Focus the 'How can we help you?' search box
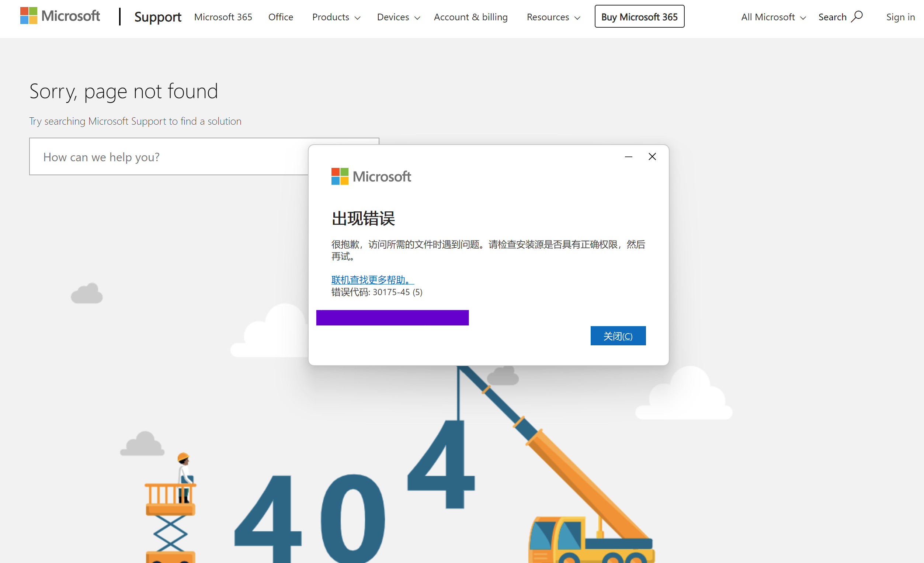Viewport: 924px width, 563px height. click(169, 156)
